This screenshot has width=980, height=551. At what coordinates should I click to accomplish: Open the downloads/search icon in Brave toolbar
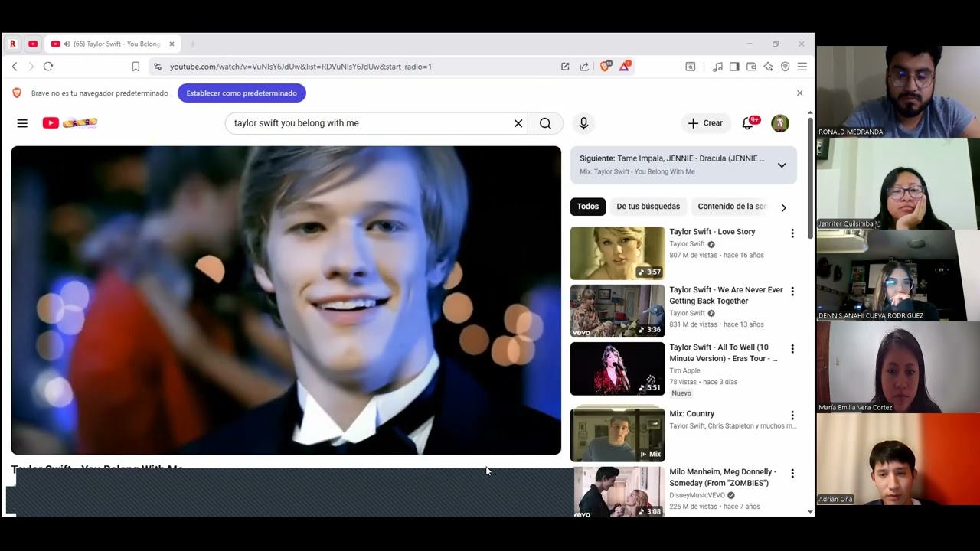[690, 67]
